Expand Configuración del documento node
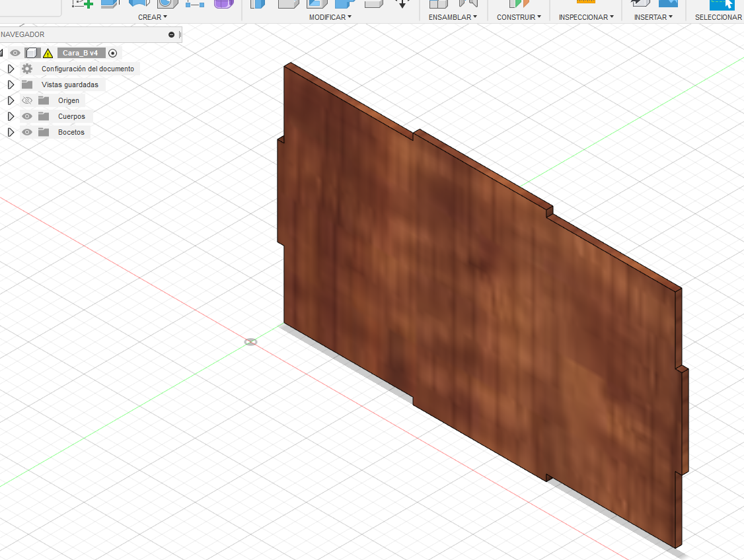 tap(11, 69)
